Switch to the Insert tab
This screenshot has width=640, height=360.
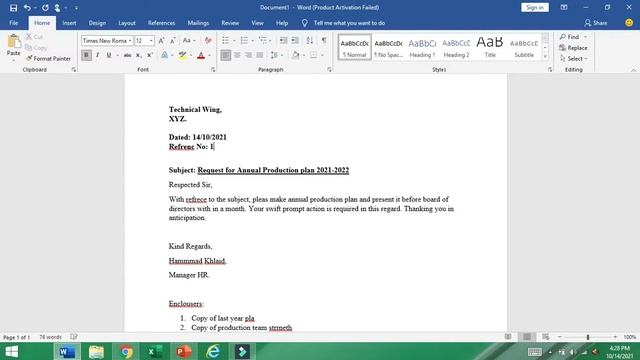69,23
